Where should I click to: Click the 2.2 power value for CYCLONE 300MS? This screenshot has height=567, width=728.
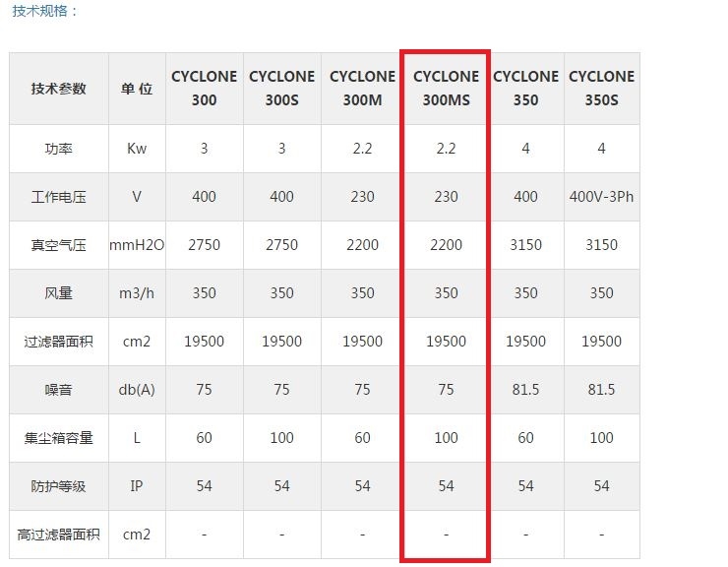coord(447,149)
